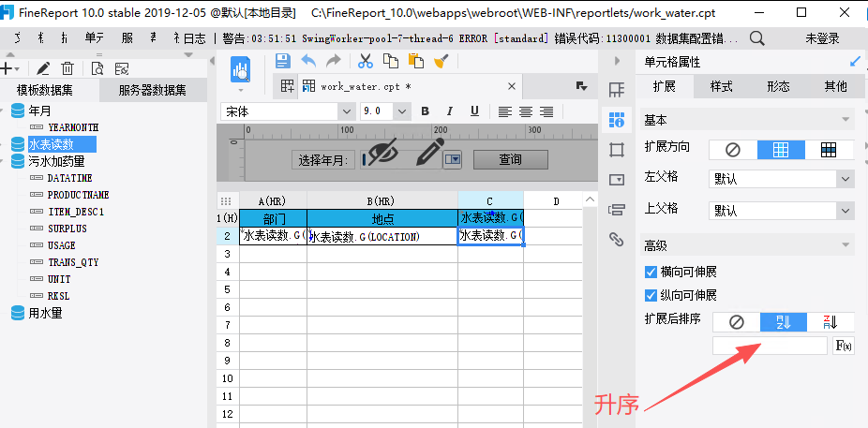Open the 样式 tab
This screenshot has width=868, height=428.
722,86
